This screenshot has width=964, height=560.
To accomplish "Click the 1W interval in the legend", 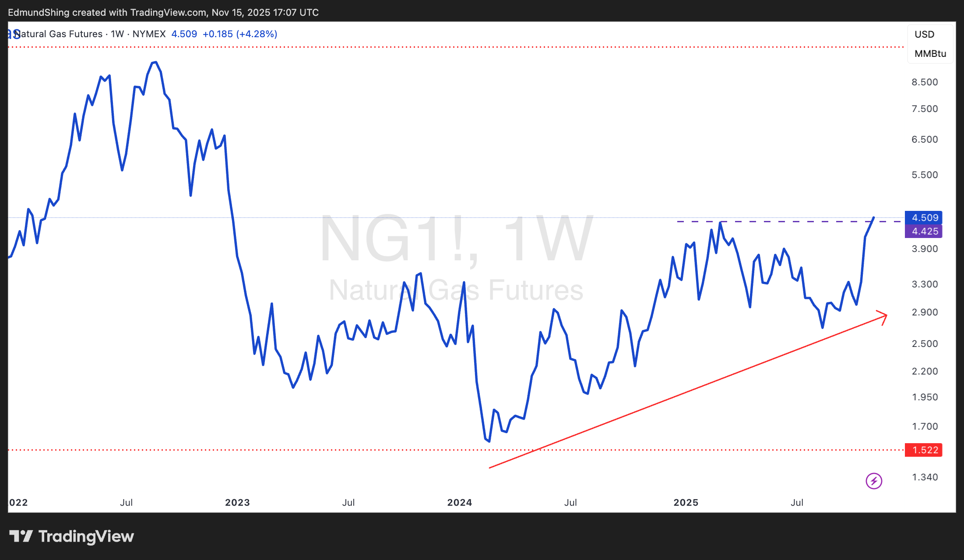I will tap(117, 34).
